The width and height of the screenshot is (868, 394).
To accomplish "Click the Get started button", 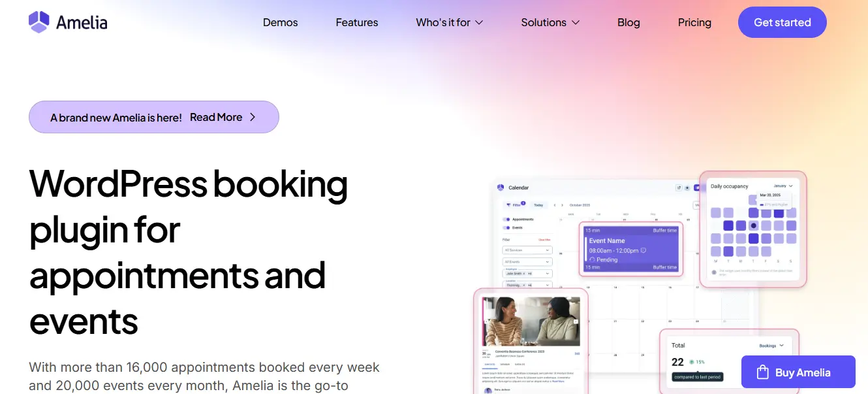I will pos(783,22).
